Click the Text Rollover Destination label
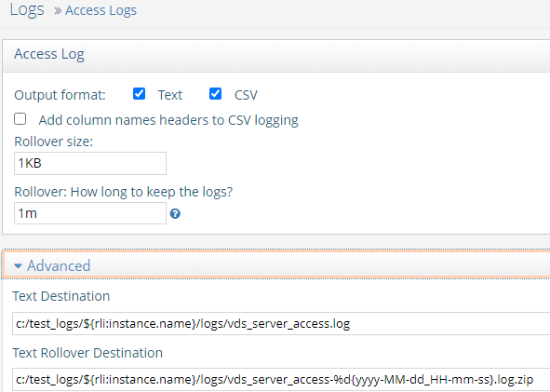This screenshot has width=550, height=392. click(87, 353)
